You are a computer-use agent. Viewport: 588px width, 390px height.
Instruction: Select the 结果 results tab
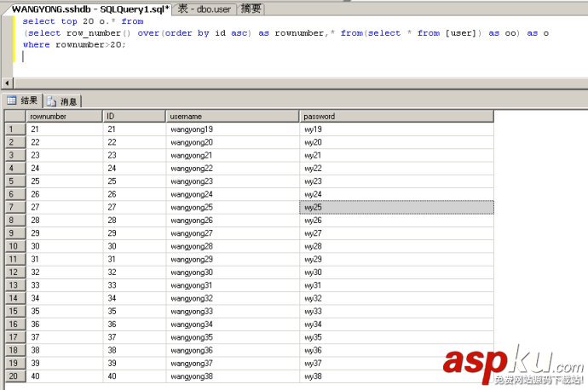(x=23, y=100)
